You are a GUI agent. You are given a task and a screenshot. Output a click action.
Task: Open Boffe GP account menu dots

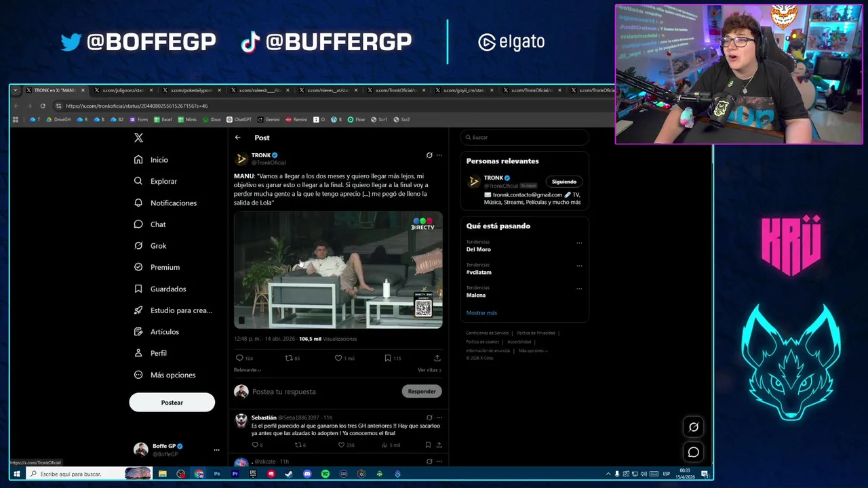point(216,450)
